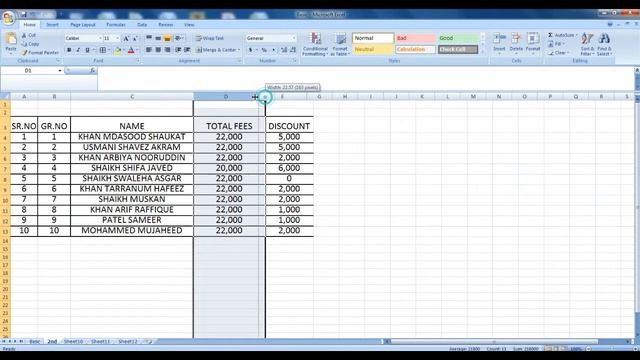
Task: Apply the red Font Color A
Action: click(131, 50)
